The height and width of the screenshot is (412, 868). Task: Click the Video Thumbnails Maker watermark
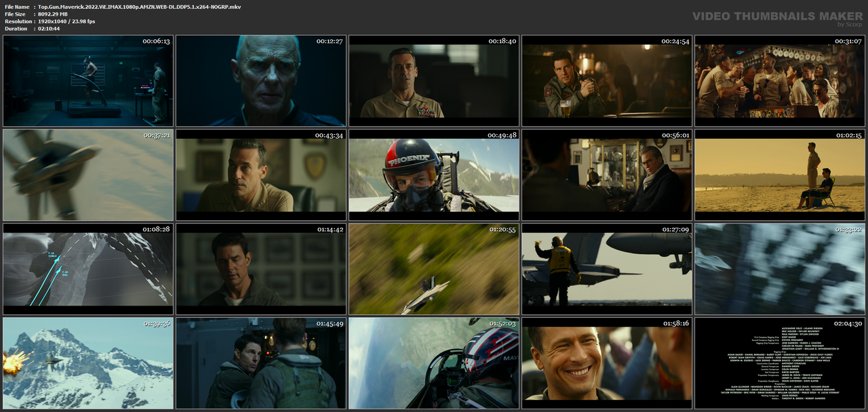[777, 16]
